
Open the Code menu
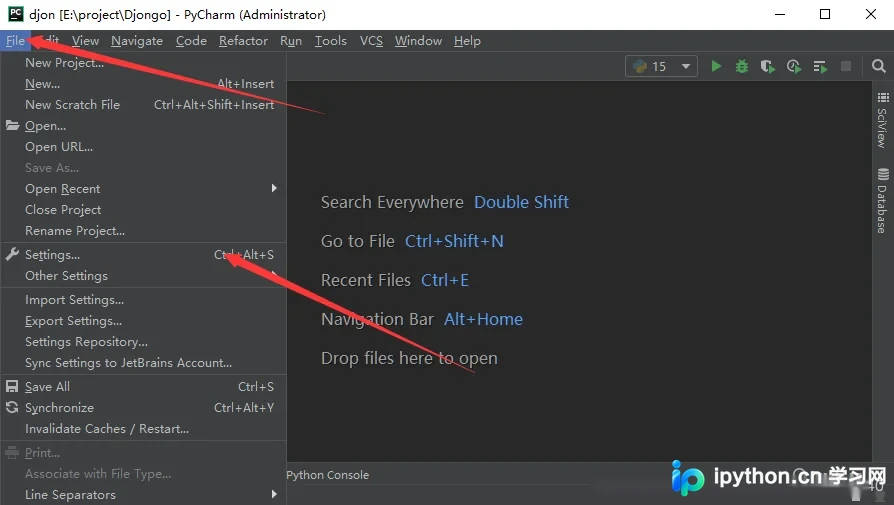point(191,40)
